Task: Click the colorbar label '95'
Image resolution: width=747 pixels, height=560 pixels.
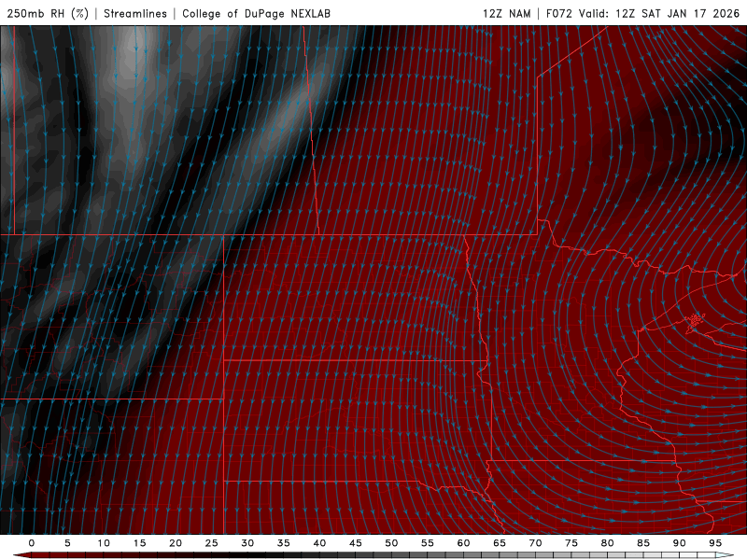Action: click(714, 543)
